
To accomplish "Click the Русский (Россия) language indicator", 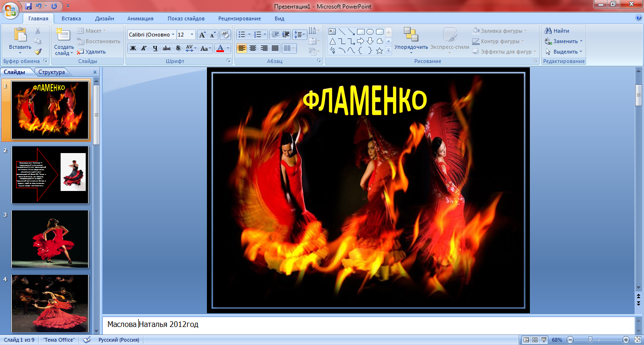I will [x=119, y=340].
